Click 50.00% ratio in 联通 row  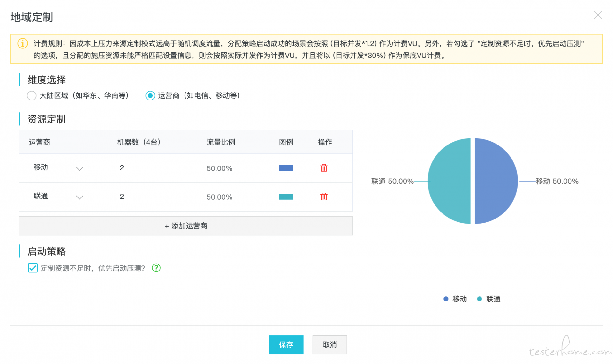point(219,197)
